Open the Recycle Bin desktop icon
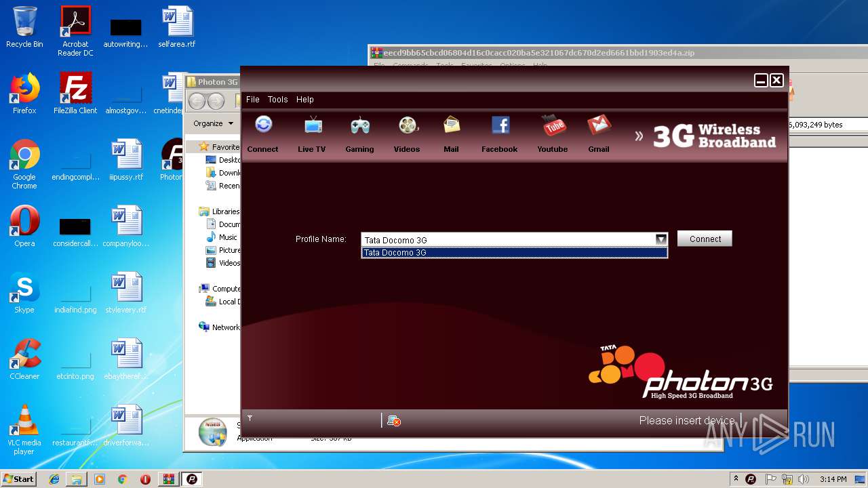This screenshot has height=488, width=868. [x=24, y=28]
